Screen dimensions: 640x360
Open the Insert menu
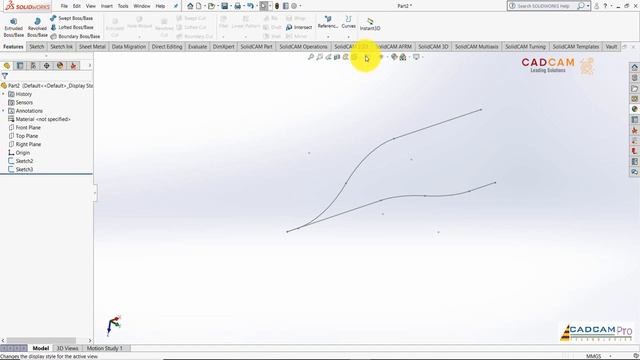click(107, 6)
